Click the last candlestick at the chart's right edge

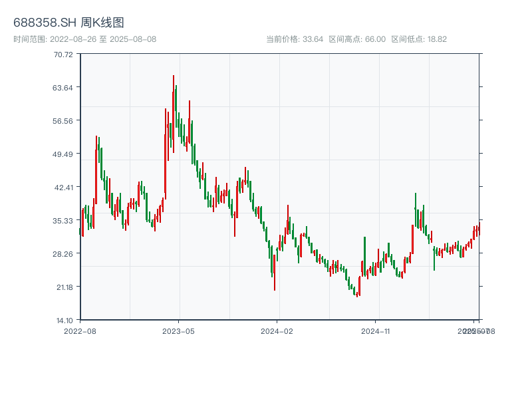coord(479,229)
